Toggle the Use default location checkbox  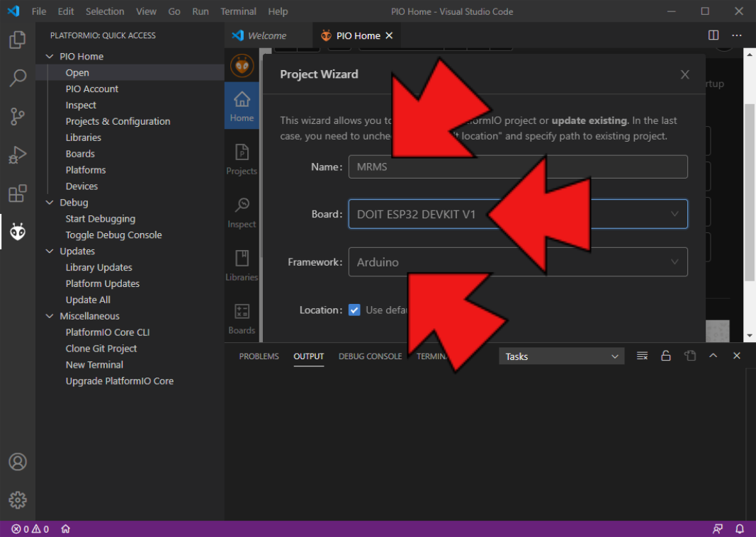point(355,310)
